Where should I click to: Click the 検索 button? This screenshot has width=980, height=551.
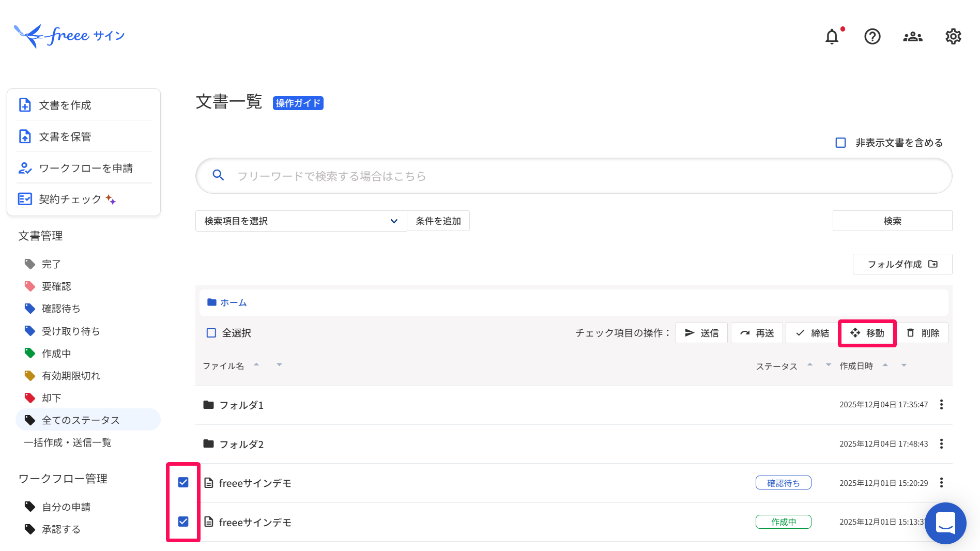tap(893, 221)
